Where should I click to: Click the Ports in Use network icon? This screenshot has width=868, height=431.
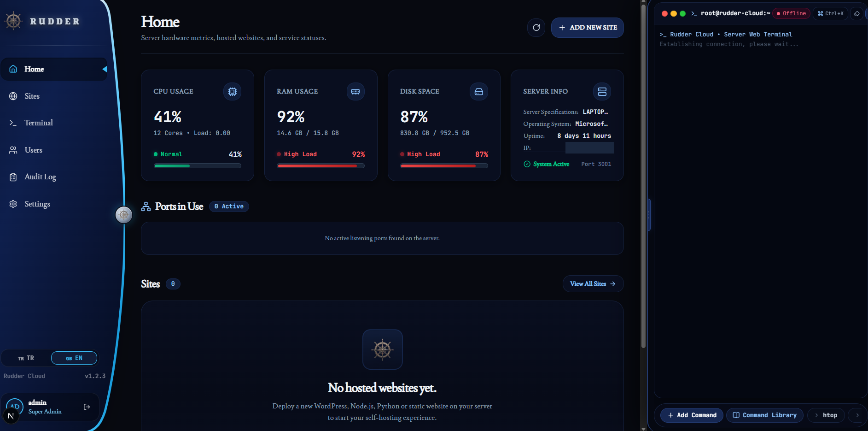click(x=146, y=207)
